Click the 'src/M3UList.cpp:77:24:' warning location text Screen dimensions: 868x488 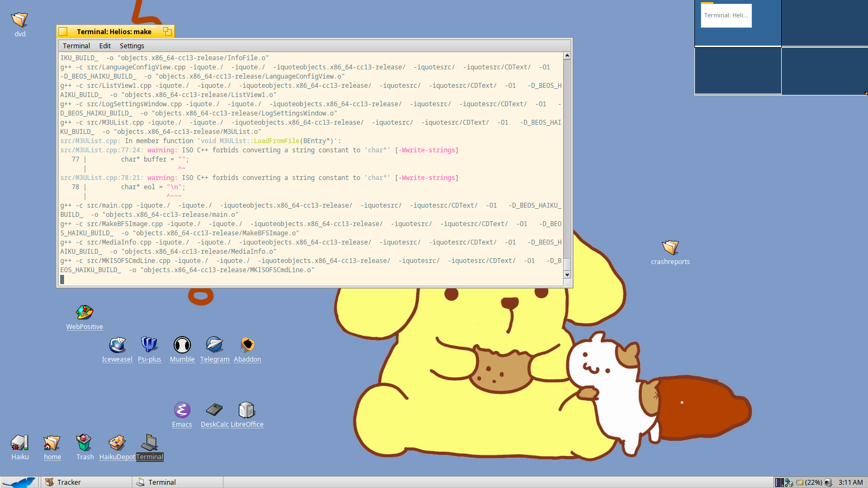pos(102,150)
